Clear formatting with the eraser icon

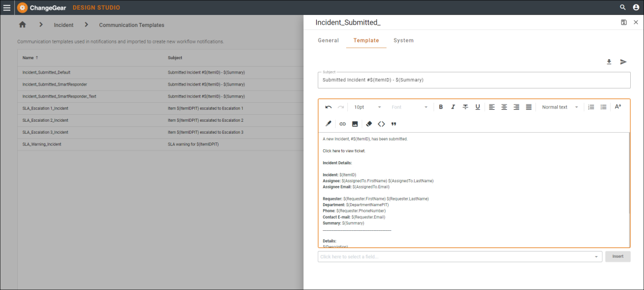pos(369,124)
